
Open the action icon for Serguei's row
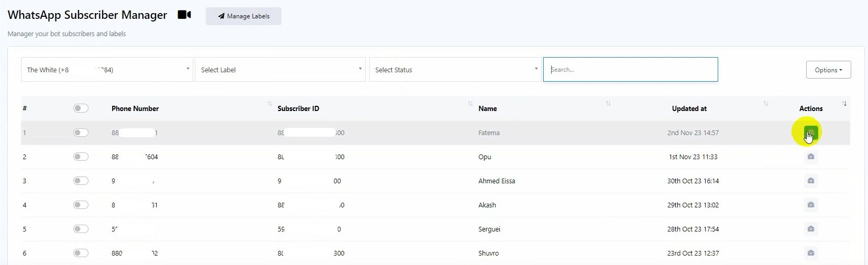[810, 229]
